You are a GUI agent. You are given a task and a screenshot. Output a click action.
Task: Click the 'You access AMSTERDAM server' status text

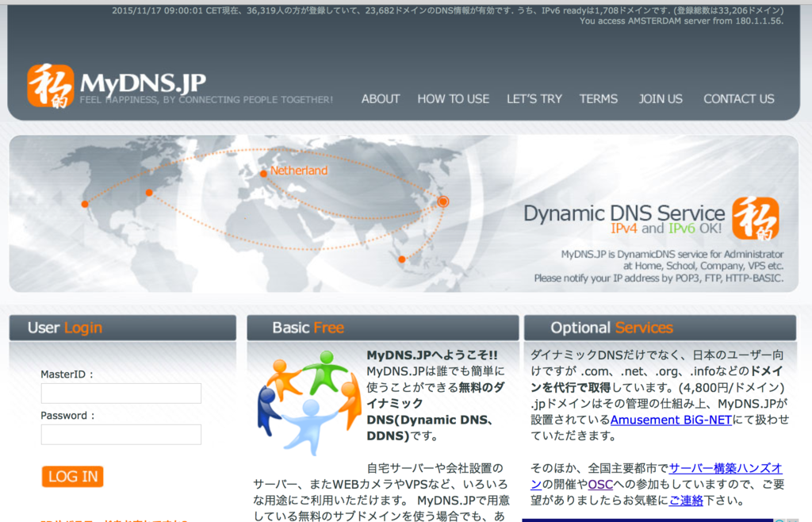[x=681, y=21]
